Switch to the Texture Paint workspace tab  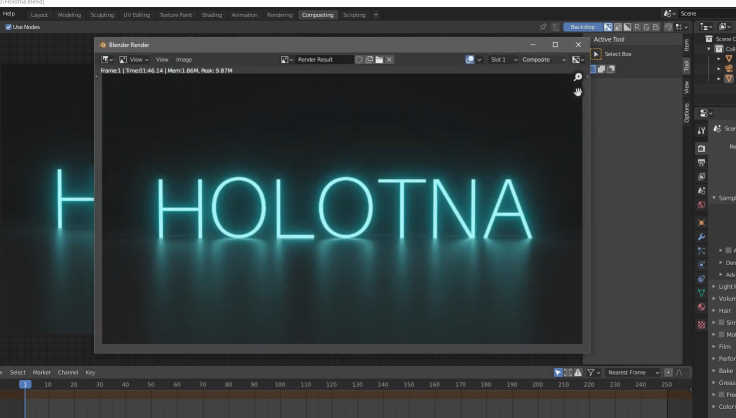point(176,15)
